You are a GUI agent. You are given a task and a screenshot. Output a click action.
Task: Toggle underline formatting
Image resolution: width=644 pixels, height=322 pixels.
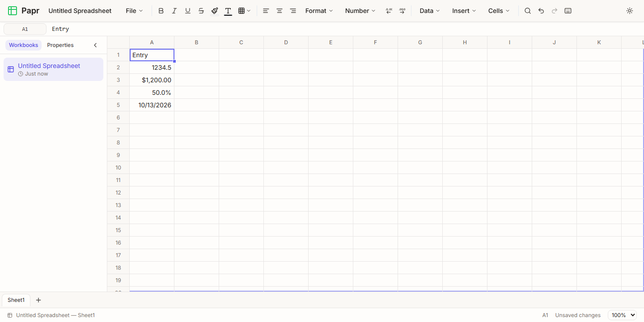pyautogui.click(x=188, y=11)
